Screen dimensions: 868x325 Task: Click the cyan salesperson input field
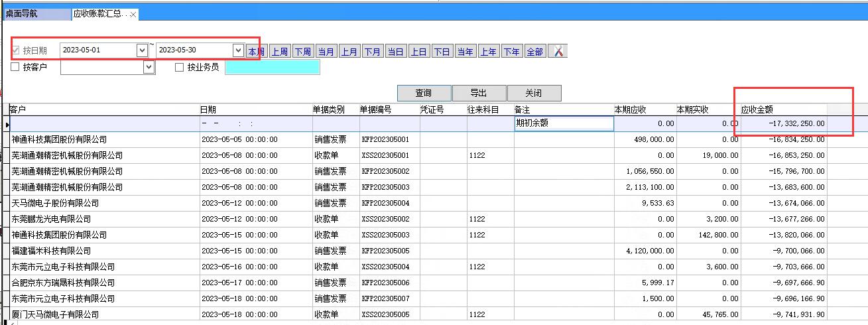point(272,67)
